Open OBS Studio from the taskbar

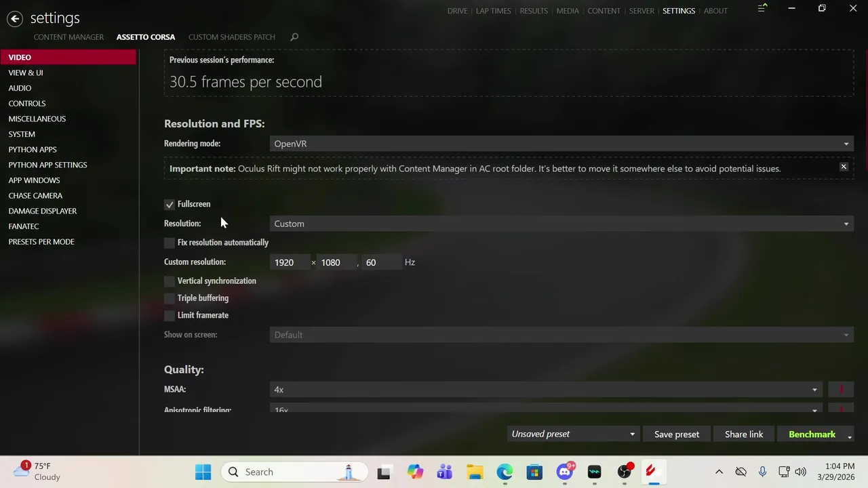[x=625, y=472]
